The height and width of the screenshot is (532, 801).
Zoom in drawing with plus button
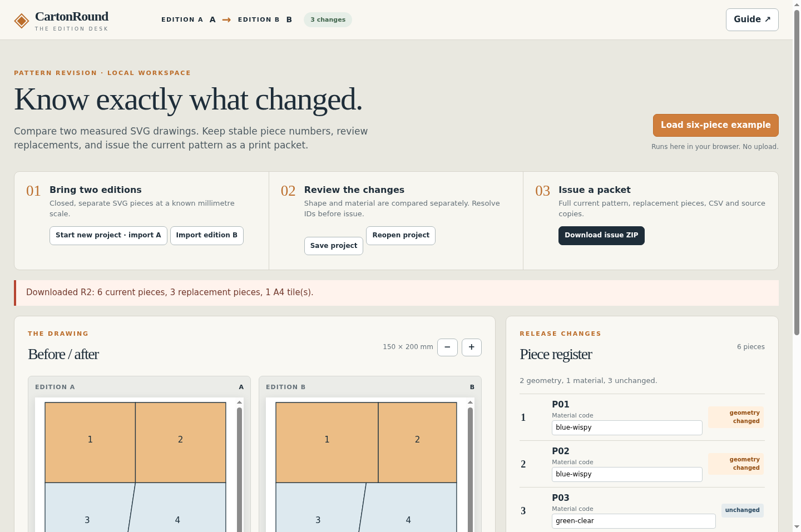[471, 347]
